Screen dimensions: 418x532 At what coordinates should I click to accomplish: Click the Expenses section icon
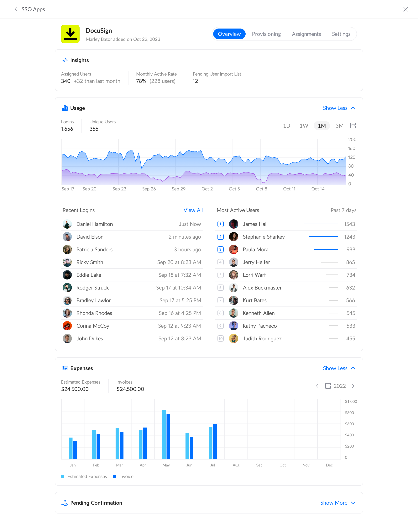[x=65, y=368]
